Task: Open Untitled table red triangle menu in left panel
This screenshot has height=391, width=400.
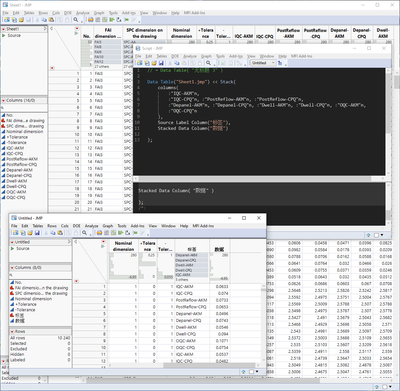Action: [13, 242]
